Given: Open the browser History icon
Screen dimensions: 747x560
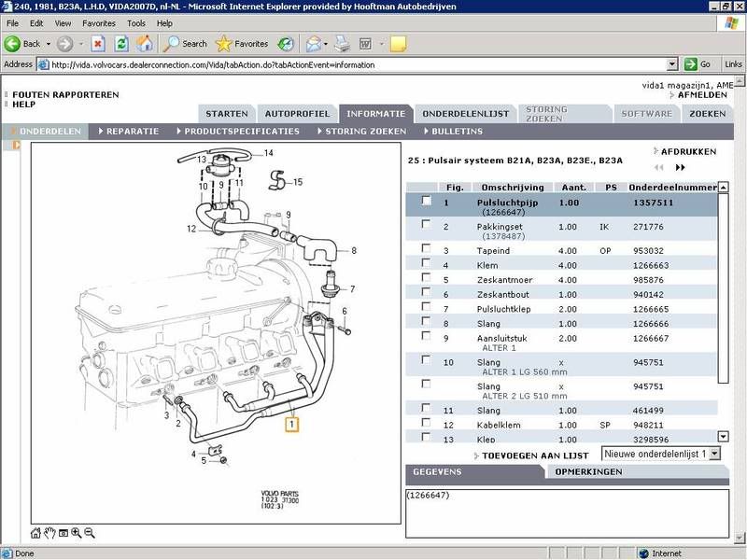Looking at the screenshot, I should click(x=286, y=44).
